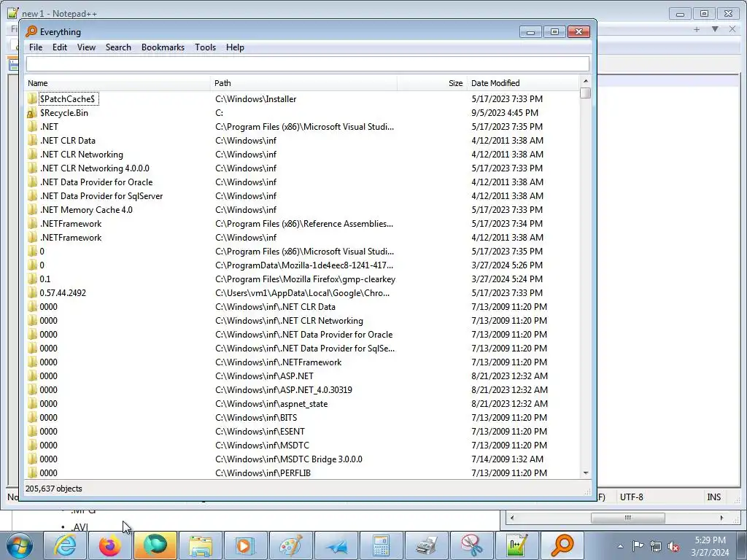This screenshot has width=747, height=560.
Task: Open Fax and Scan from taskbar
Action: [x=426, y=545]
